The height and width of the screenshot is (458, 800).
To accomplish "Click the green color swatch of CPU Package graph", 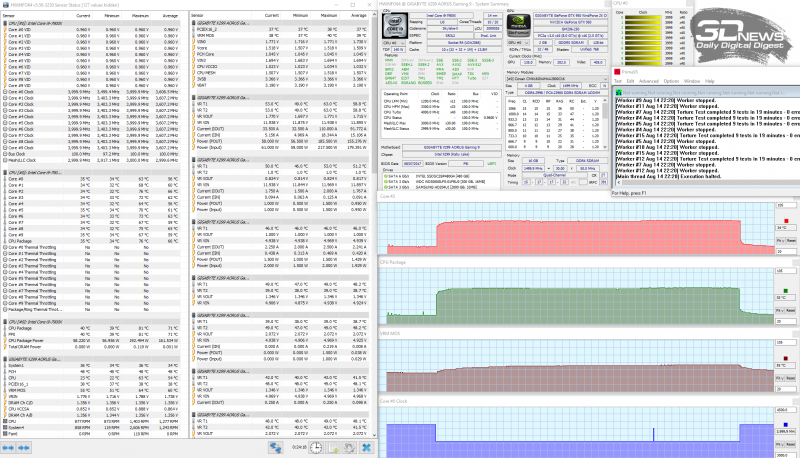I will pyautogui.click(x=786, y=291).
